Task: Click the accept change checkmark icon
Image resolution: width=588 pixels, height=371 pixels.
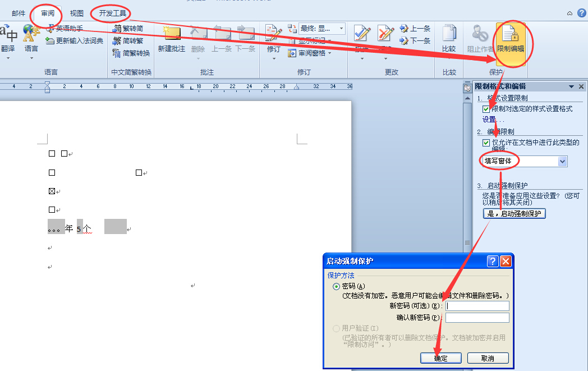Action: [x=362, y=34]
